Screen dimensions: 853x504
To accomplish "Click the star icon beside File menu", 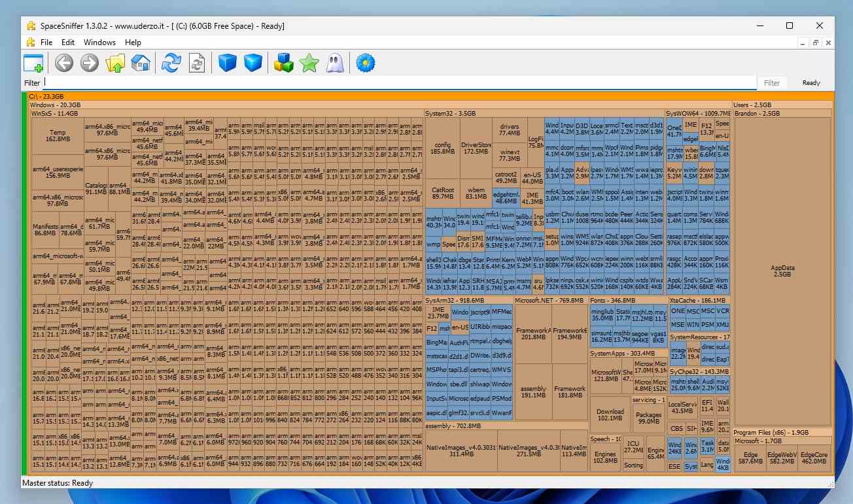I will pyautogui.click(x=31, y=42).
